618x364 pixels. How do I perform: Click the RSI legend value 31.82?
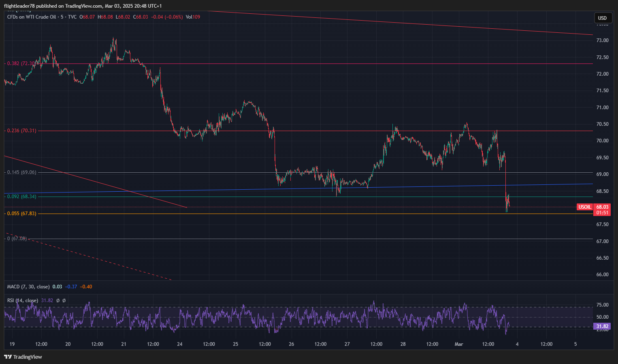pos(47,301)
